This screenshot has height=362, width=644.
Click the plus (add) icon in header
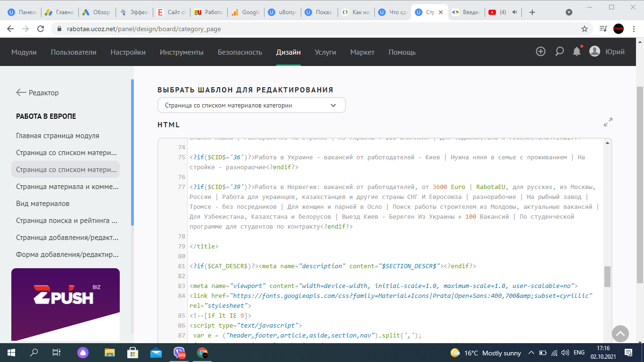pyautogui.click(x=541, y=52)
